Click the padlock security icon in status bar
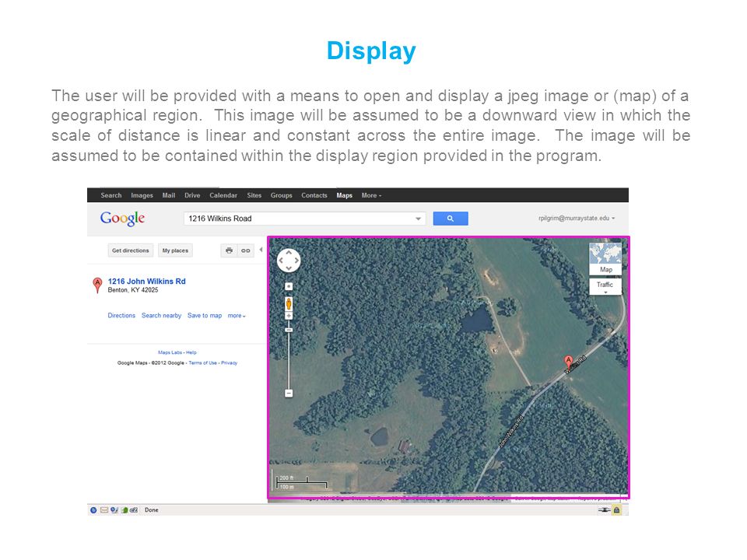 click(616, 510)
